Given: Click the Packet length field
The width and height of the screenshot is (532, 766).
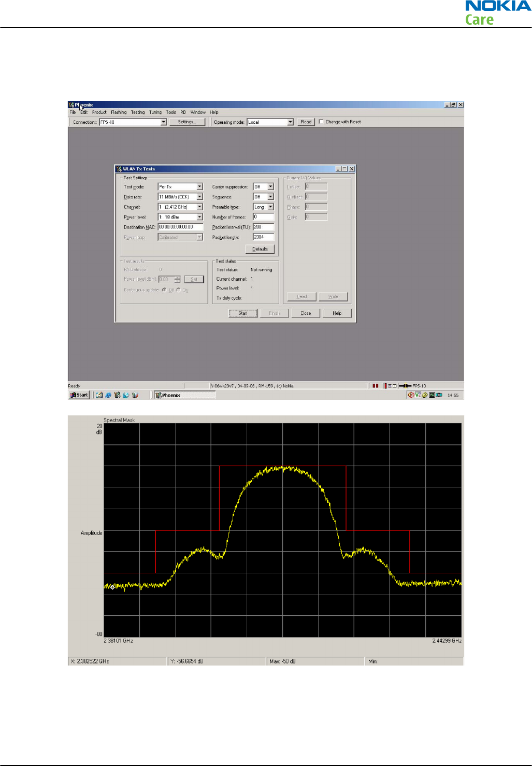Looking at the screenshot, I should click(263, 237).
